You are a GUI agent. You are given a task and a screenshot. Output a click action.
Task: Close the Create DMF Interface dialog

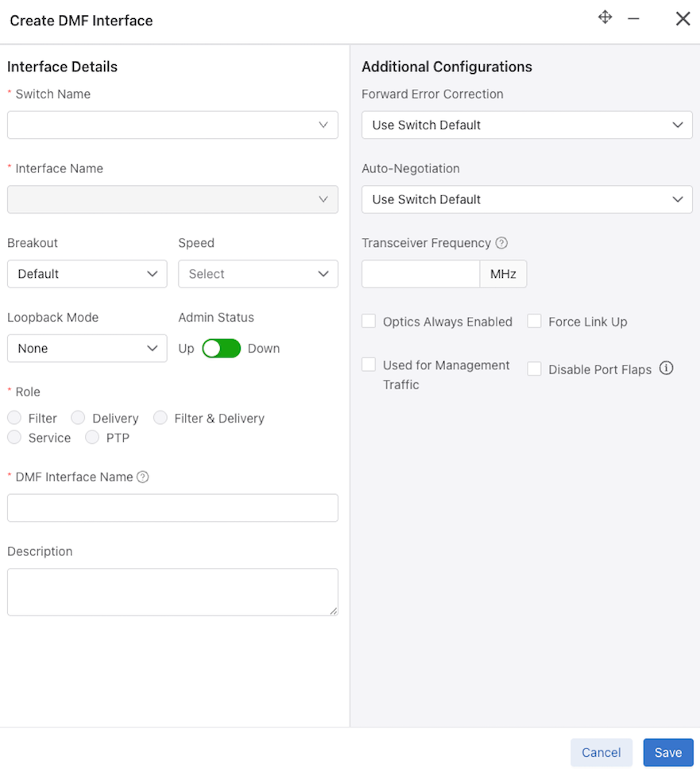coord(683,18)
